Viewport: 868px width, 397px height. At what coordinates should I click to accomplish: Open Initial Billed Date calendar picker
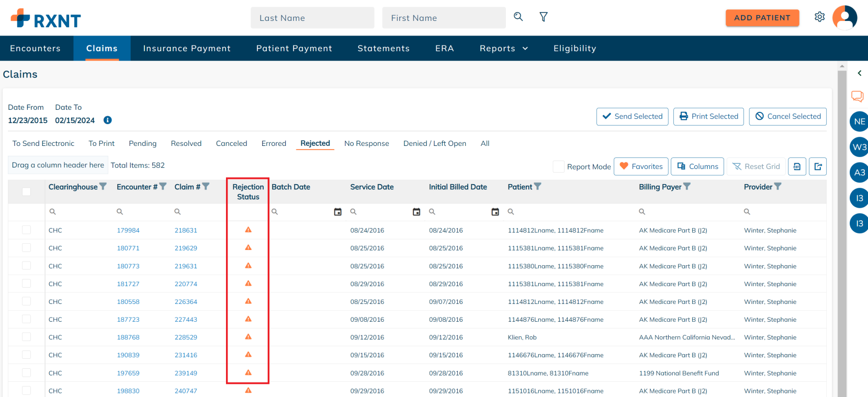pos(495,212)
